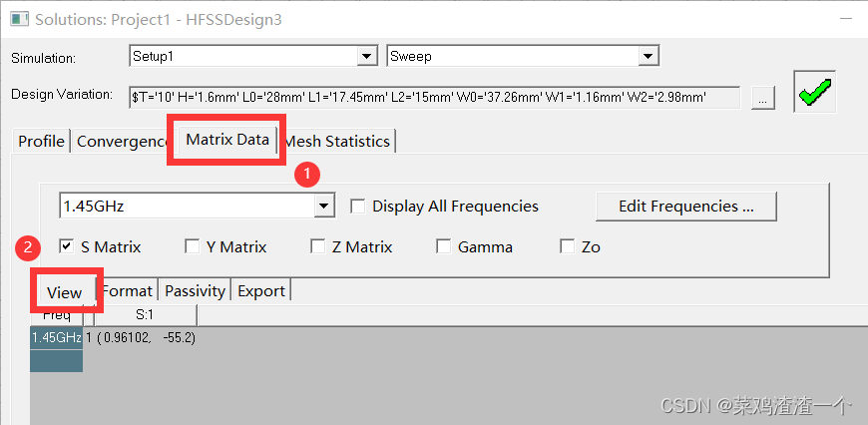Enable Display All Frequencies checkbox
This screenshot has height=425, width=868.
pyautogui.click(x=358, y=207)
